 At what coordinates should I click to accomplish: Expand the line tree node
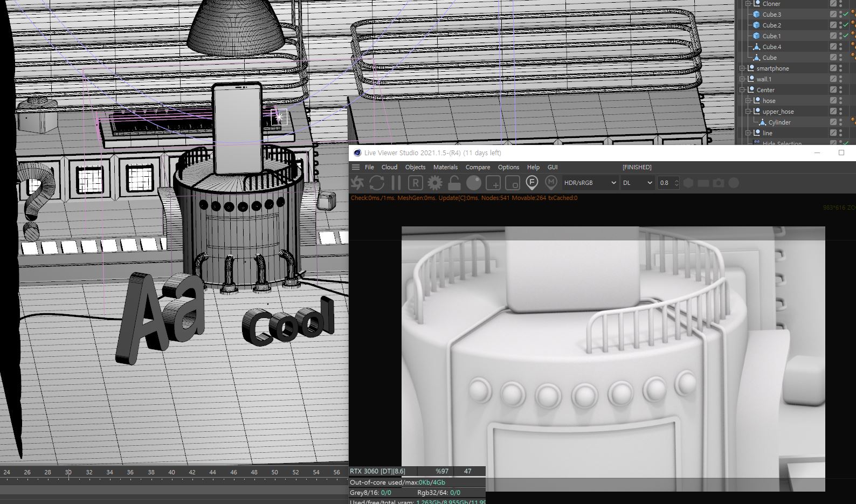pos(748,133)
